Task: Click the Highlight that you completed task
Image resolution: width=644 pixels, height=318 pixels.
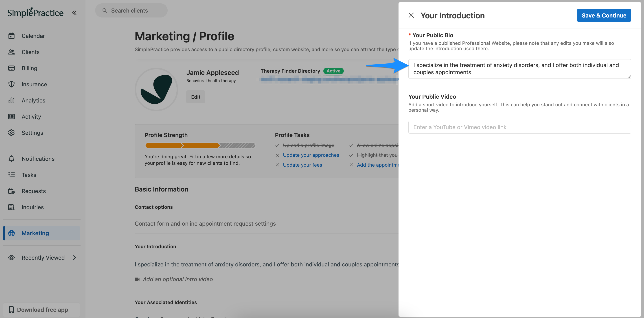Action: point(377,155)
